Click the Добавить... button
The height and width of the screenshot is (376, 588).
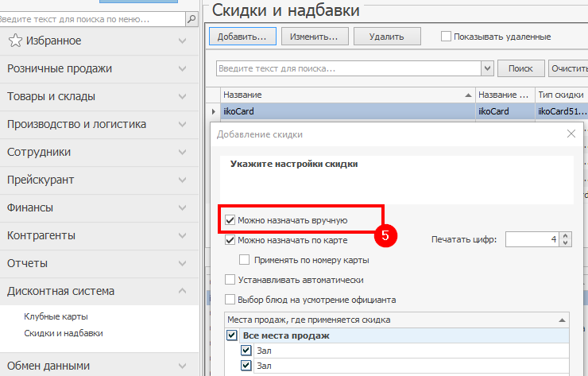coord(242,37)
